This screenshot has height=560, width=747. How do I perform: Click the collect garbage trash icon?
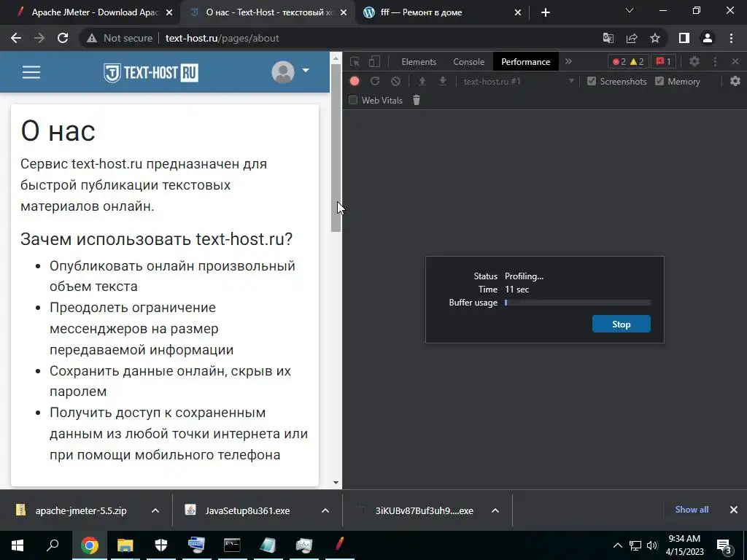pyautogui.click(x=417, y=100)
